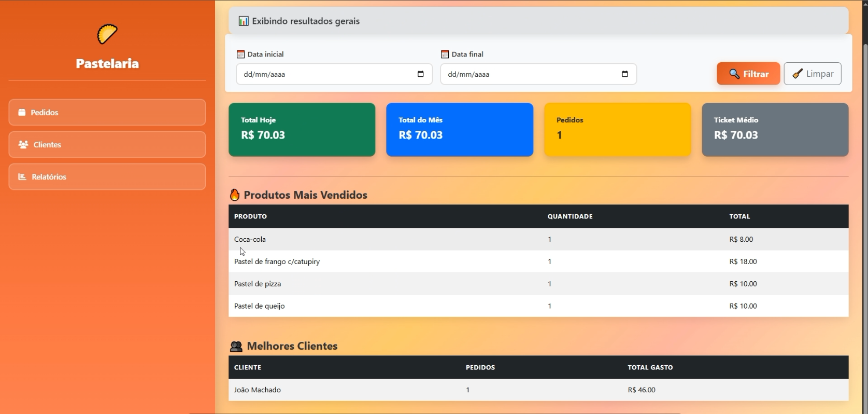Image resolution: width=868 pixels, height=414 pixels.
Task: Click the TOTAL column header
Action: point(739,216)
